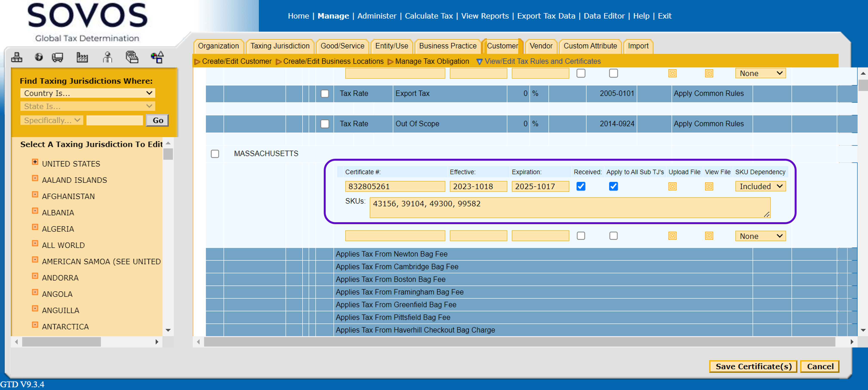Click the organization hierarchy icon
The image size is (868, 390).
coord(17,57)
